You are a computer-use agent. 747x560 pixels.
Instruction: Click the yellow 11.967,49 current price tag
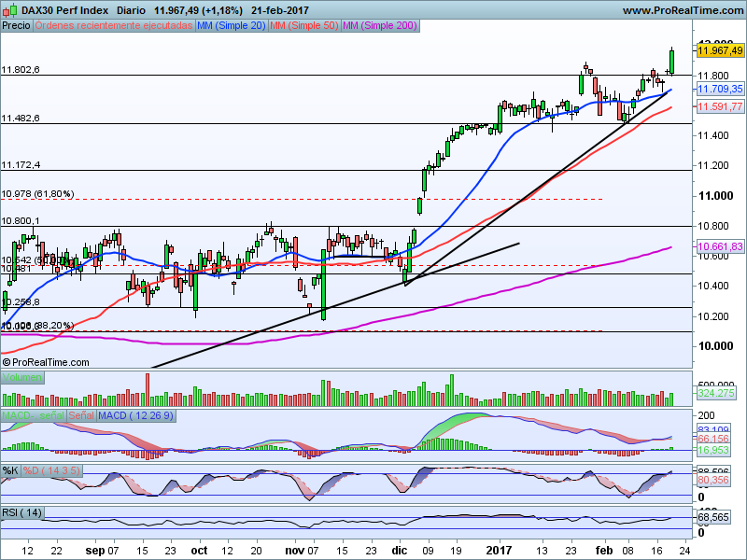click(720, 50)
